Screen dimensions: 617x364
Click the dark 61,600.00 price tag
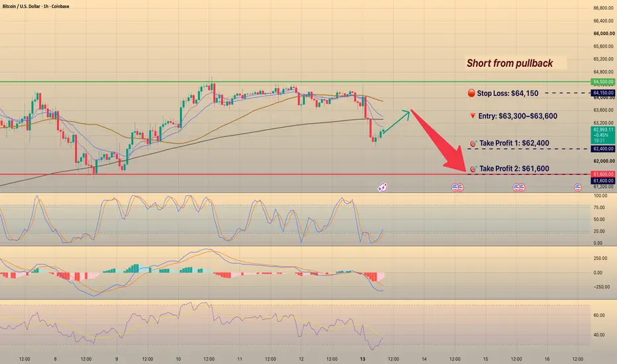pos(603,181)
